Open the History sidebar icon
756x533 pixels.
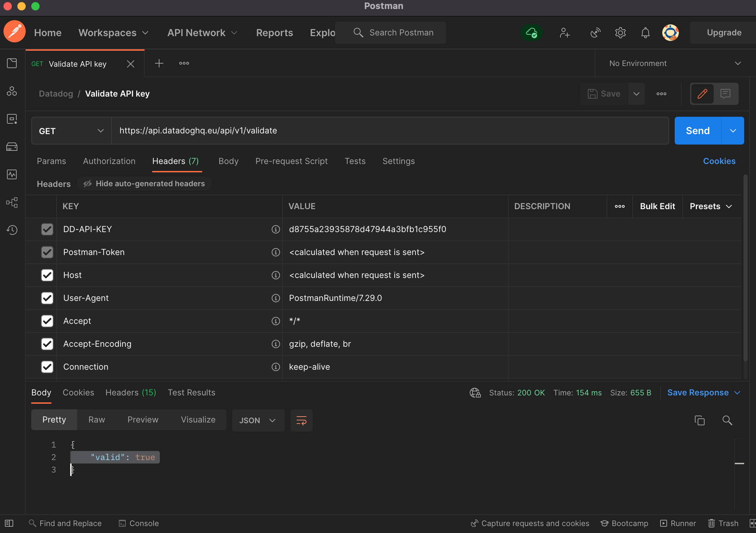12,230
